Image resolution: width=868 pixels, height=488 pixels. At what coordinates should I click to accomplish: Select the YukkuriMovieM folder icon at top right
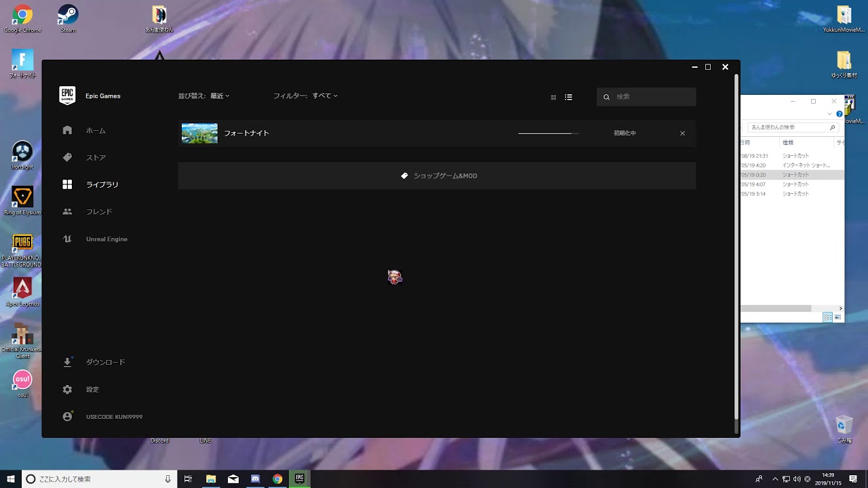click(844, 18)
